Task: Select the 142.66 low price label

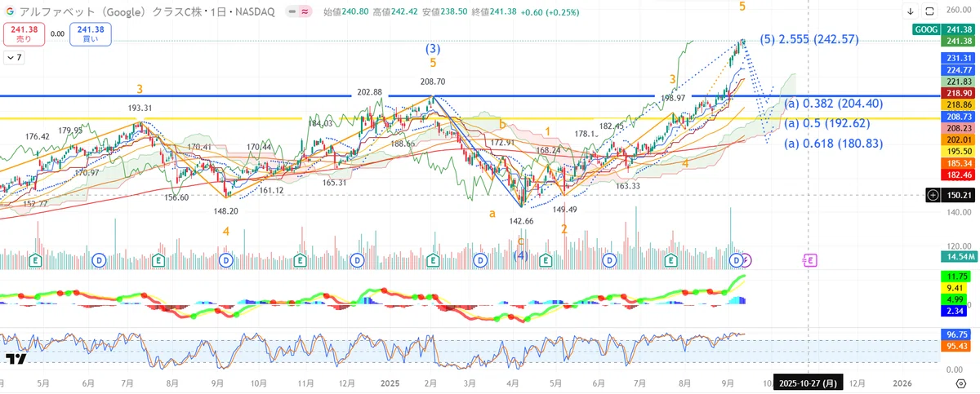Action: pos(520,221)
